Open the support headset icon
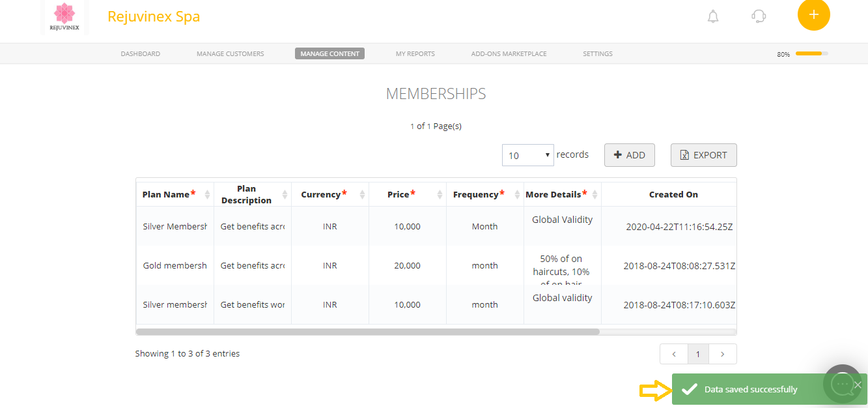Image resolution: width=868 pixels, height=408 pixels. [x=759, y=16]
